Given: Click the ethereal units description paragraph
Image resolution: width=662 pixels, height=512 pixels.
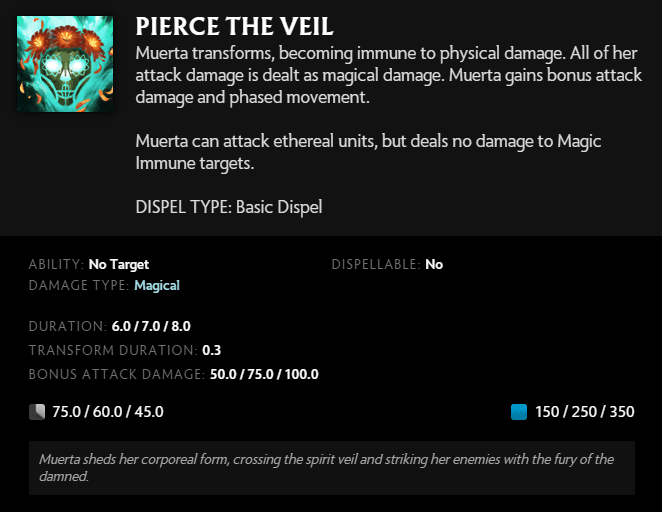Looking at the screenshot, I should coord(368,152).
